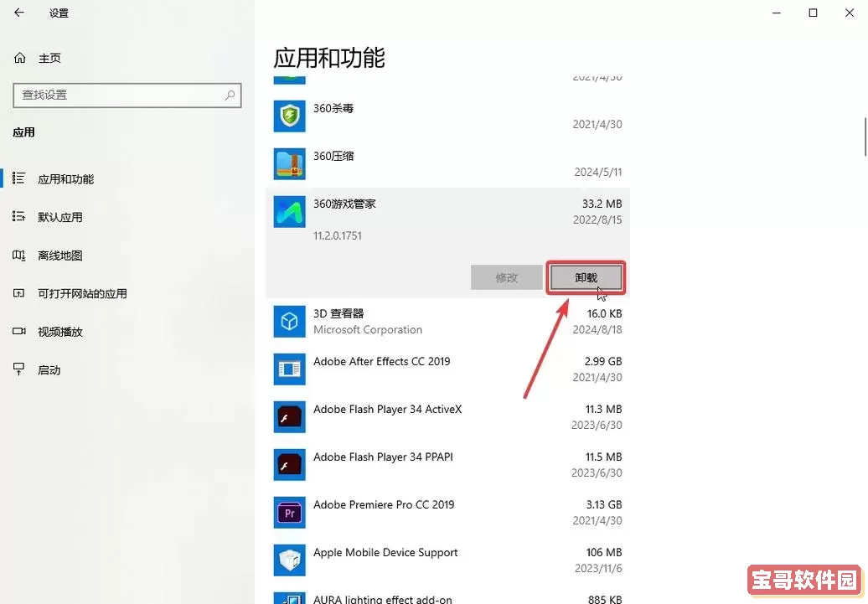Select AURA lighting effect add-on entry
Screen dimensions: 868x604
(x=383, y=599)
